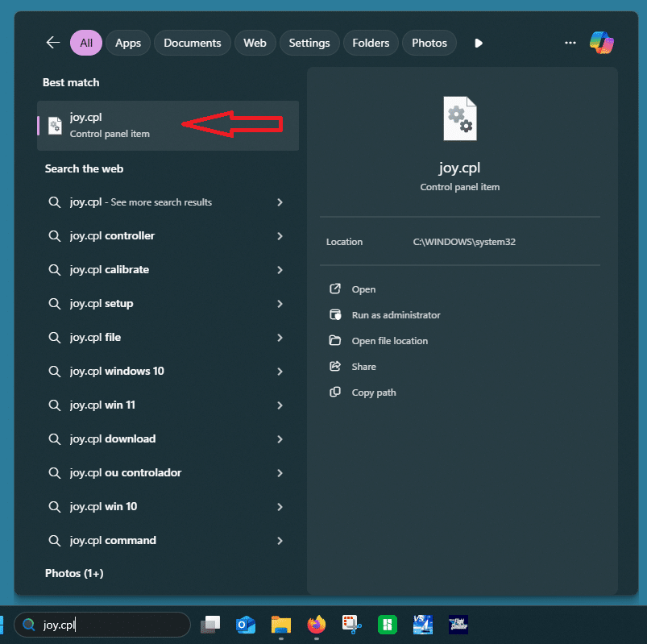Screen dimensions: 647x644
Task: Open File Explorer from the taskbar
Action: coord(281,624)
